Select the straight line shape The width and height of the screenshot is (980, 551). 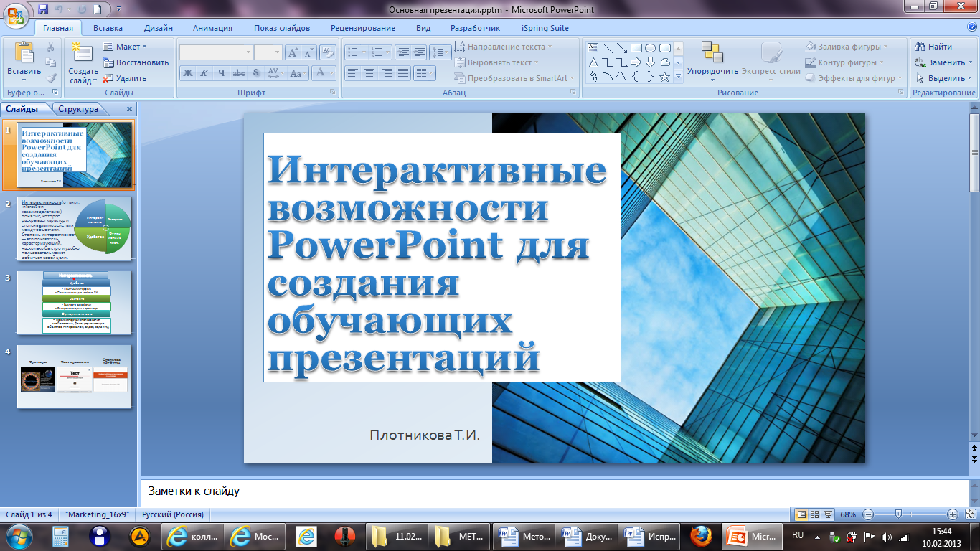(608, 48)
